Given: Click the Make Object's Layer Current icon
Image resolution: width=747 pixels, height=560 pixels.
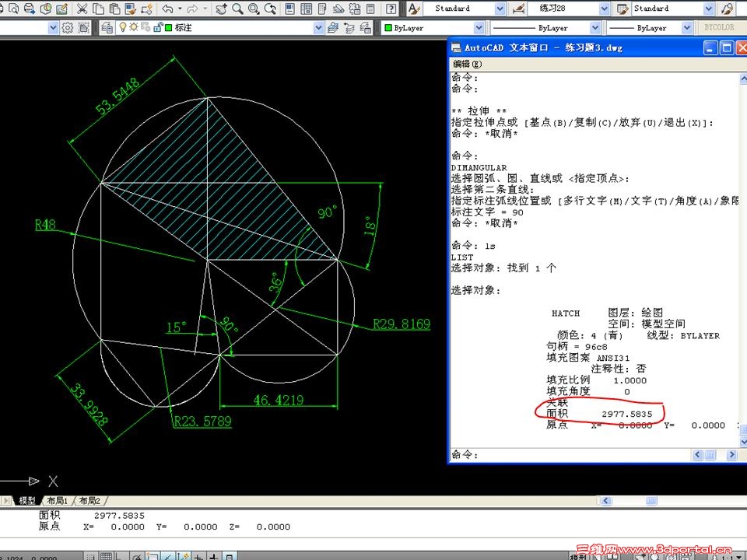Looking at the screenshot, I should coord(333,28).
